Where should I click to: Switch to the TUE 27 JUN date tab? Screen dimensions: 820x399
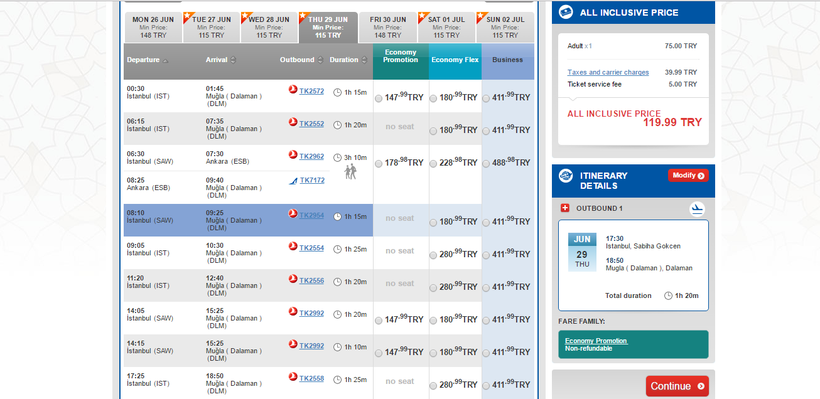coord(211,27)
